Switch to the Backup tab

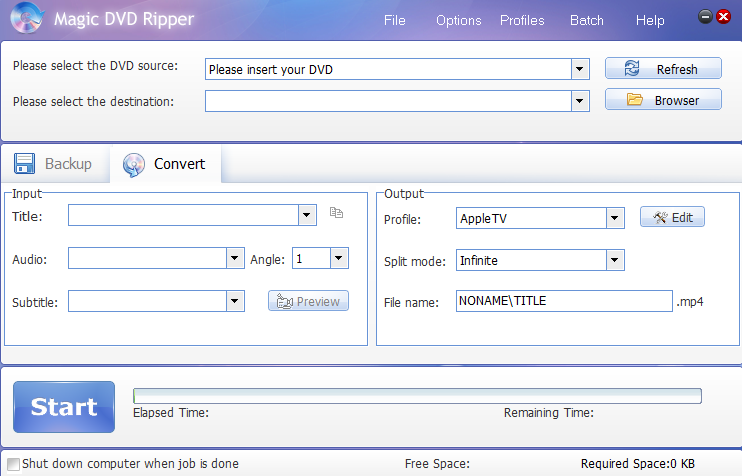tap(54, 164)
